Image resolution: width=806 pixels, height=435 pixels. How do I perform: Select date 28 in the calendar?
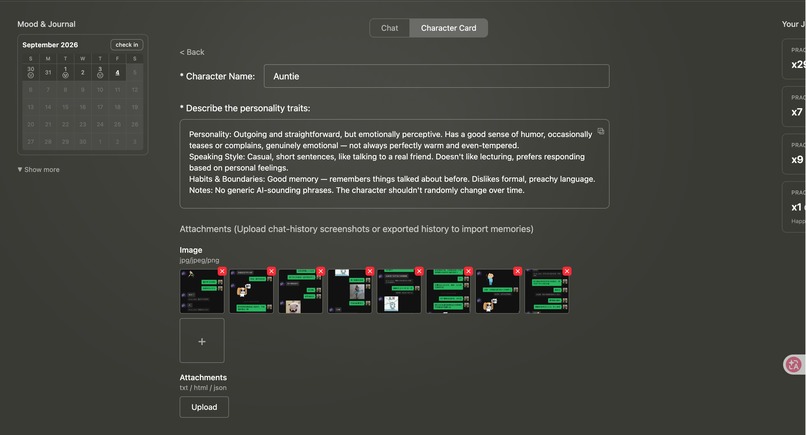point(48,141)
